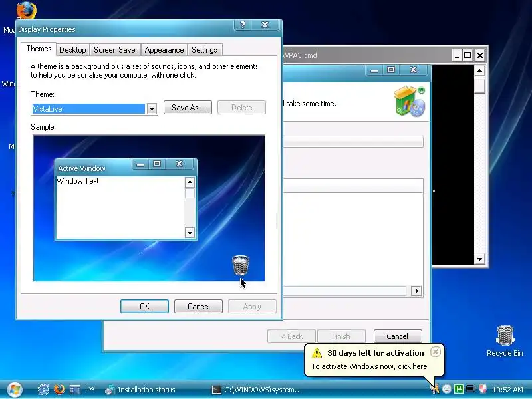Switch to the Appearance tab
This screenshot has width=532, height=399.
pyautogui.click(x=164, y=50)
